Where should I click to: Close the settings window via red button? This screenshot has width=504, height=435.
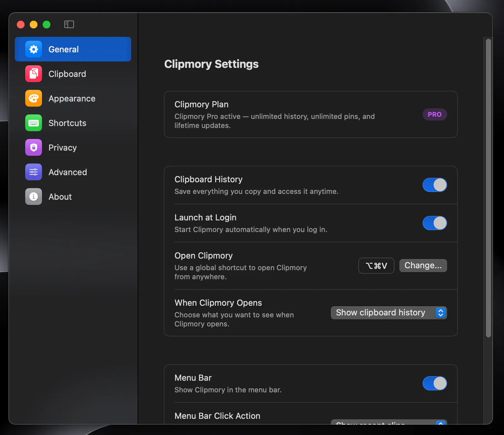tap(21, 25)
